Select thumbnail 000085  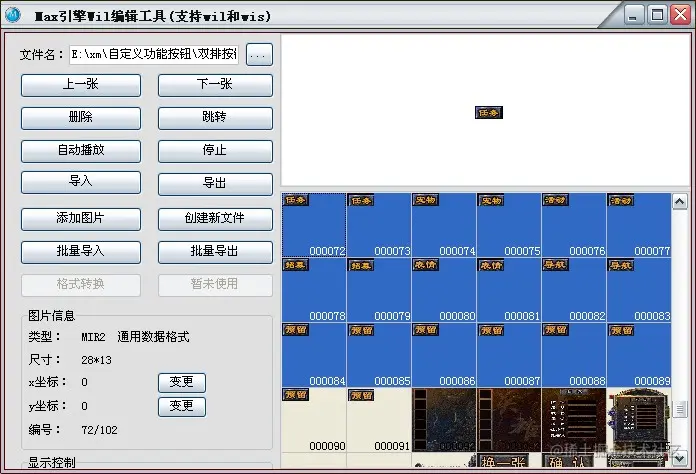click(379, 355)
